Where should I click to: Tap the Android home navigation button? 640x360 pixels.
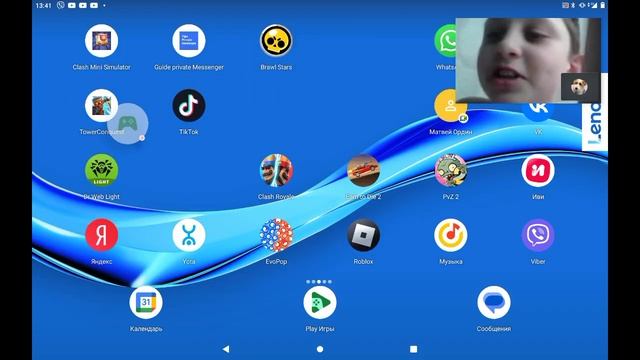click(320, 349)
